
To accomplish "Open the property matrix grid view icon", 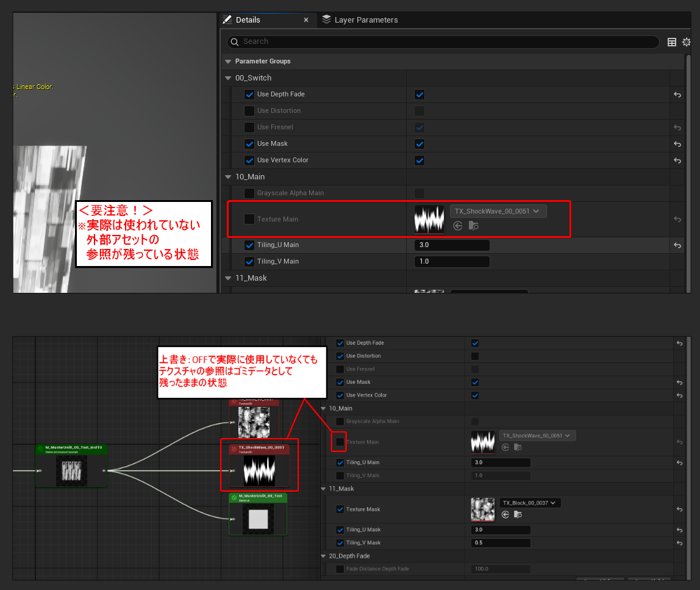I will (672, 42).
